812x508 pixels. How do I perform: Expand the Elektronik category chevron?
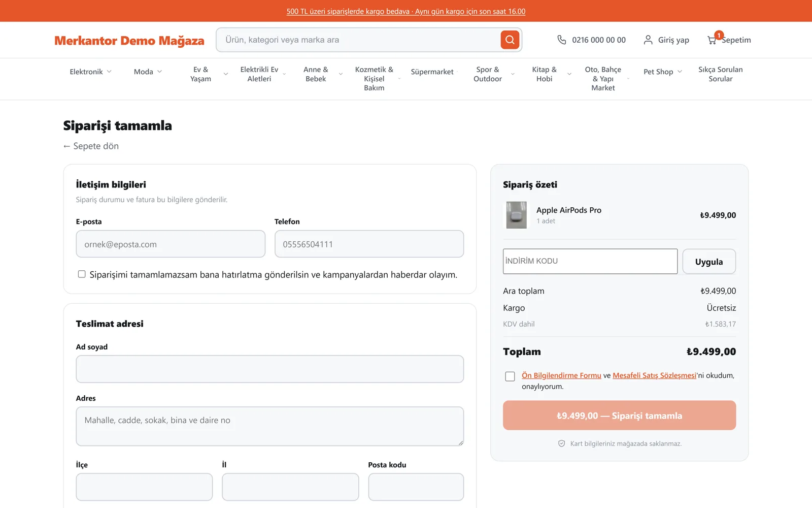(109, 72)
